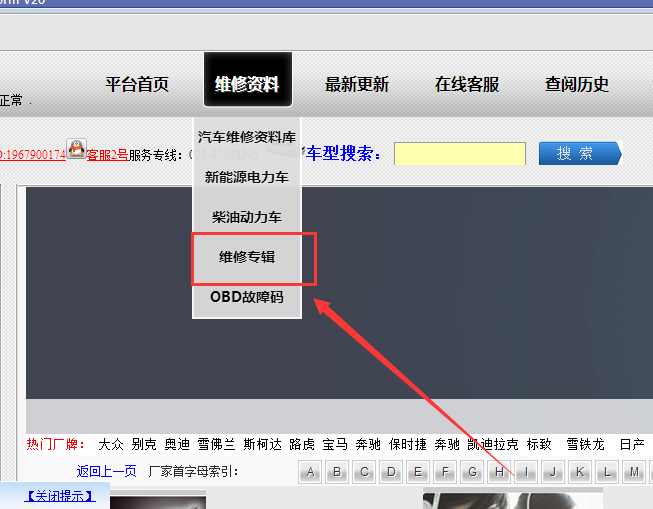Click letter index button C
Image resolution: width=653 pixels, height=509 pixels.
364,472
